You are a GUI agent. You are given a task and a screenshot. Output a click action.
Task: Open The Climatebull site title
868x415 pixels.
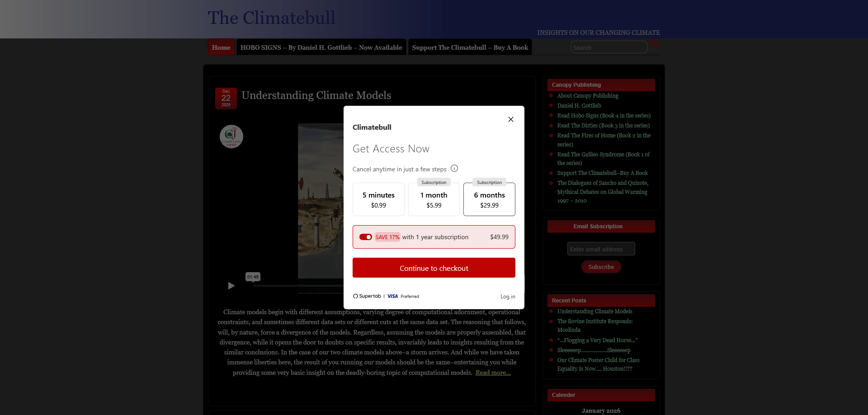coord(271,18)
